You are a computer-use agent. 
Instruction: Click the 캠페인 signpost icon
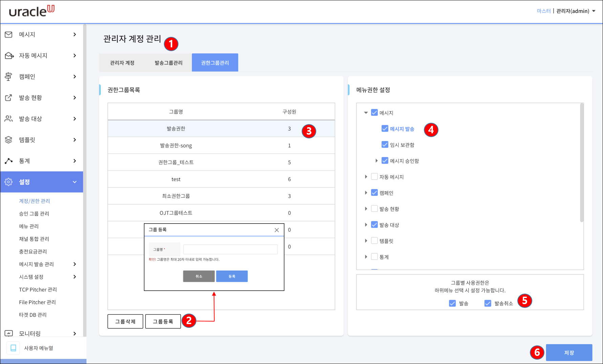(8, 76)
